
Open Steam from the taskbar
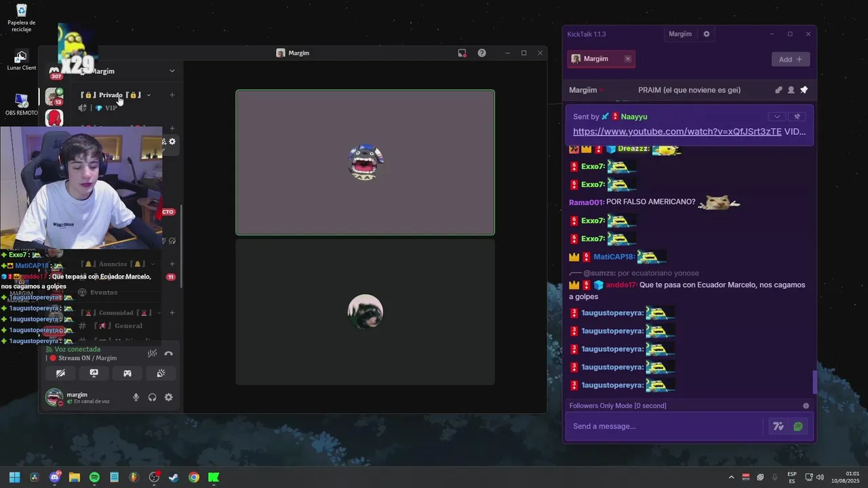[174, 477]
